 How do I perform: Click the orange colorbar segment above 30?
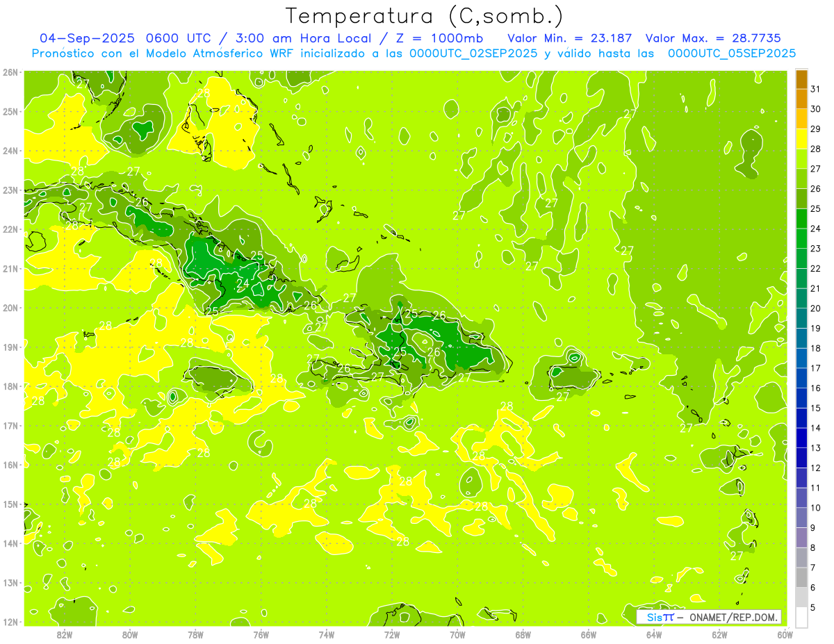pyautogui.click(x=801, y=99)
